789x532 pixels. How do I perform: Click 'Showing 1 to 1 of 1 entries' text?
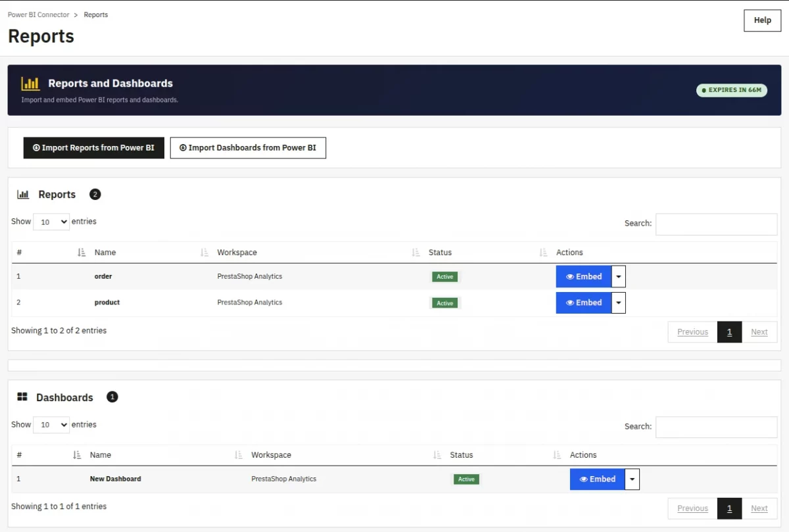[x=59, y=507]
